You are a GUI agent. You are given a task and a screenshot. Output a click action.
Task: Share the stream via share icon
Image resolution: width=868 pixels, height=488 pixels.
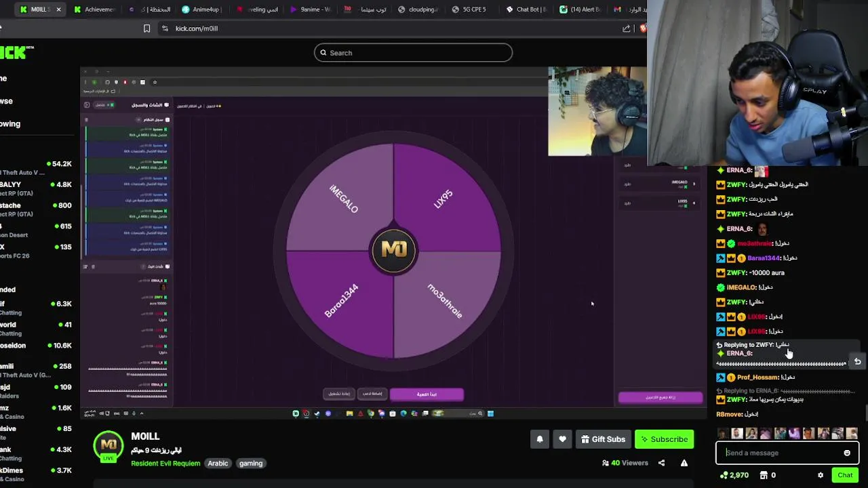[x=661, y=463]
